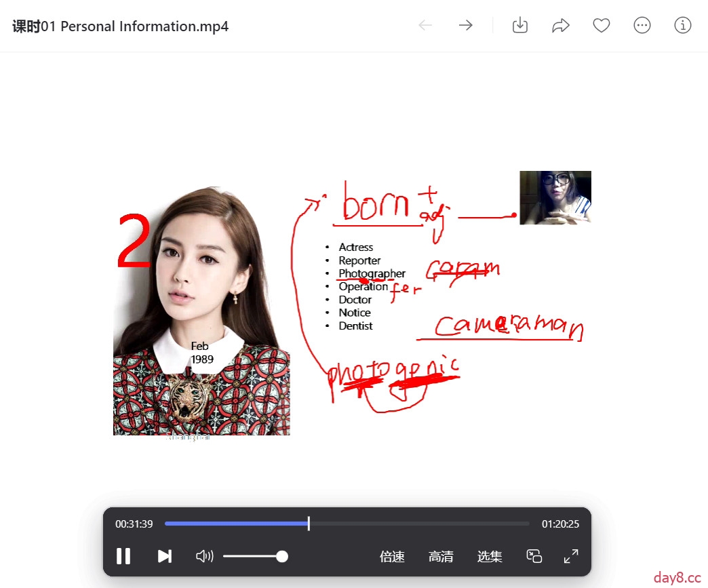Go to the previous file with back arrow
Viewport: 708px width, 588px height.
click(x=425, y=26)
